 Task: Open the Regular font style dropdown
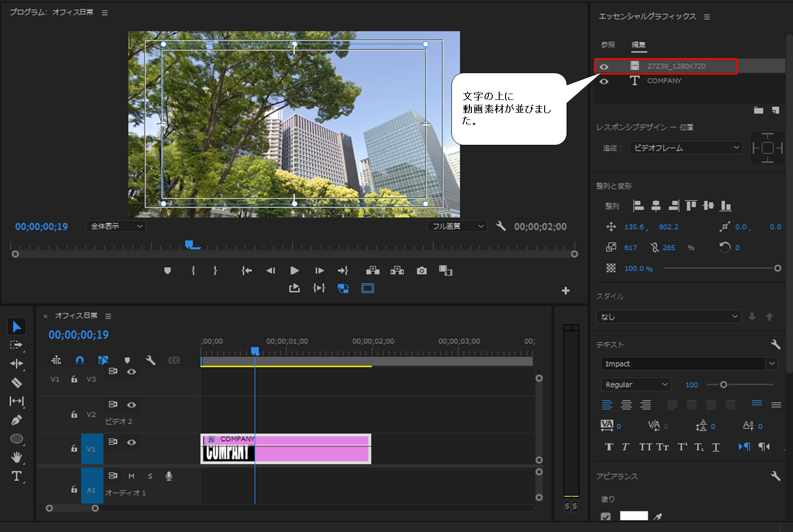(636, 385)
